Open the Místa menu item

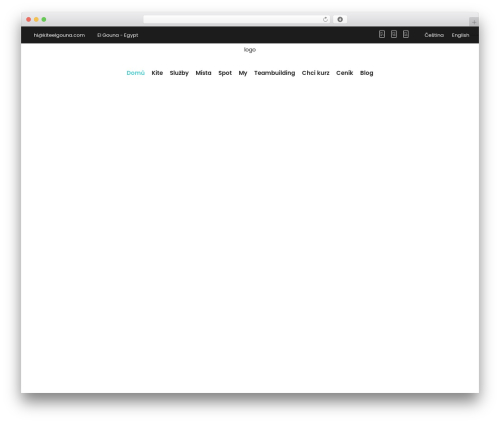point(203,73)
